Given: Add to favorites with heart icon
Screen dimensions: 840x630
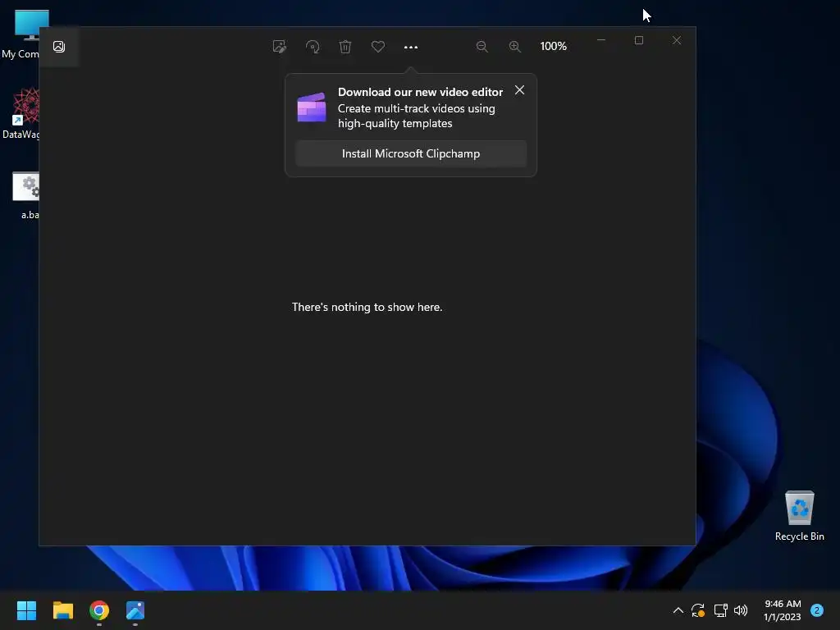Looking at the screenshot, I should pos(377,47).
